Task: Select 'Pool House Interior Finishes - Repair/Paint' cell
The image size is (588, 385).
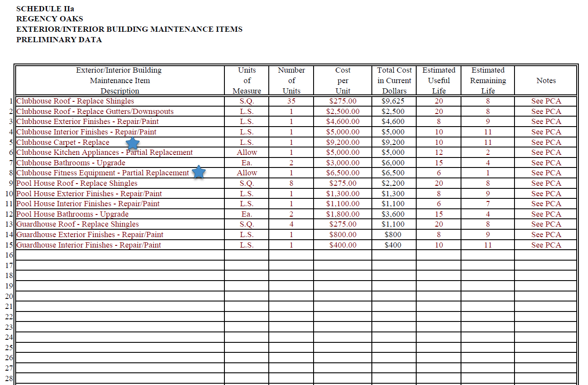Action: (120, 204)
